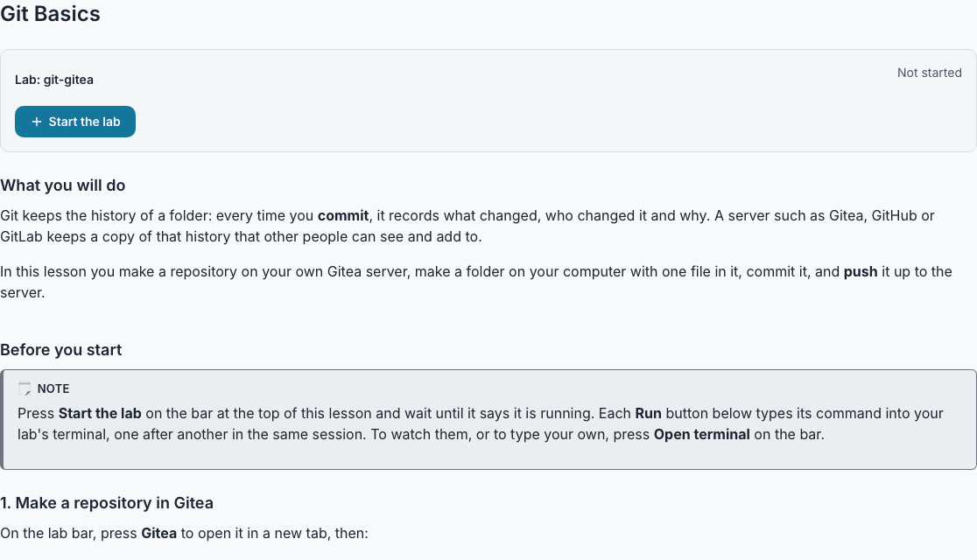
Task: Click the note icon beside NOTE label
Action: (25, 388)
